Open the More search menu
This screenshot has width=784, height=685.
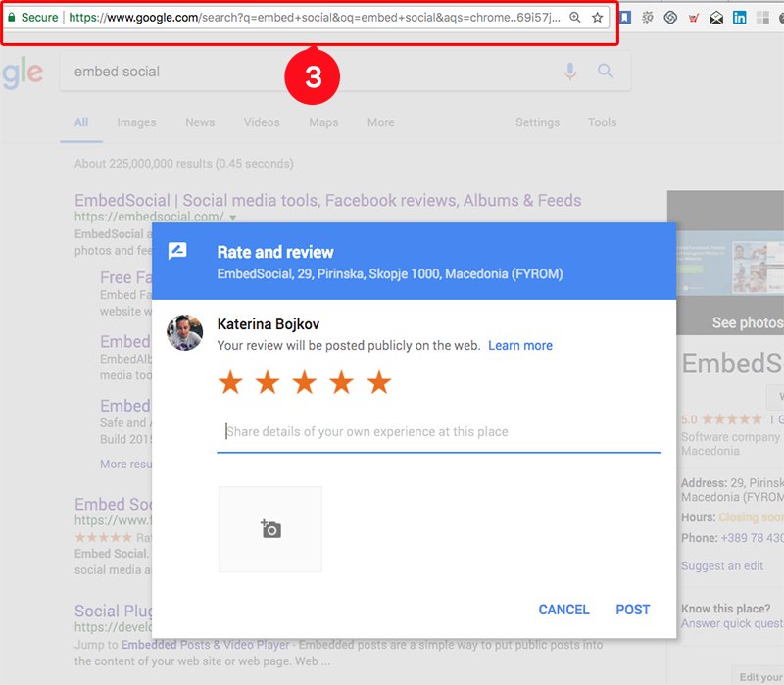pyautogui.click(x=381, y=122)
